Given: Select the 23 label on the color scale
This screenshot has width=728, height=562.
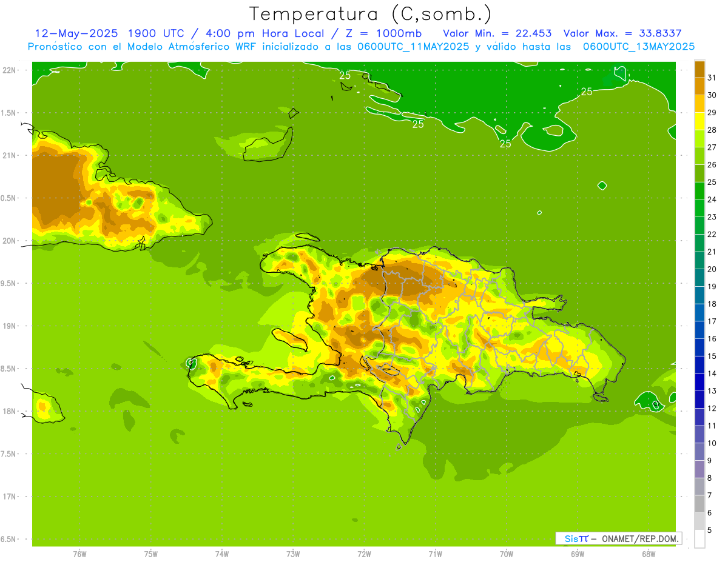Looking at the screenshot, I should point(712,217).
